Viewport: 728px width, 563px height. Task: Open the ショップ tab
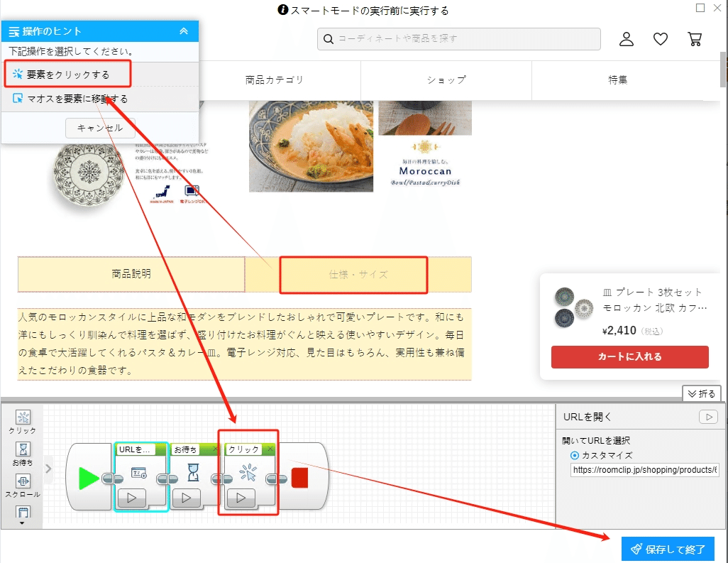point(446,80)
